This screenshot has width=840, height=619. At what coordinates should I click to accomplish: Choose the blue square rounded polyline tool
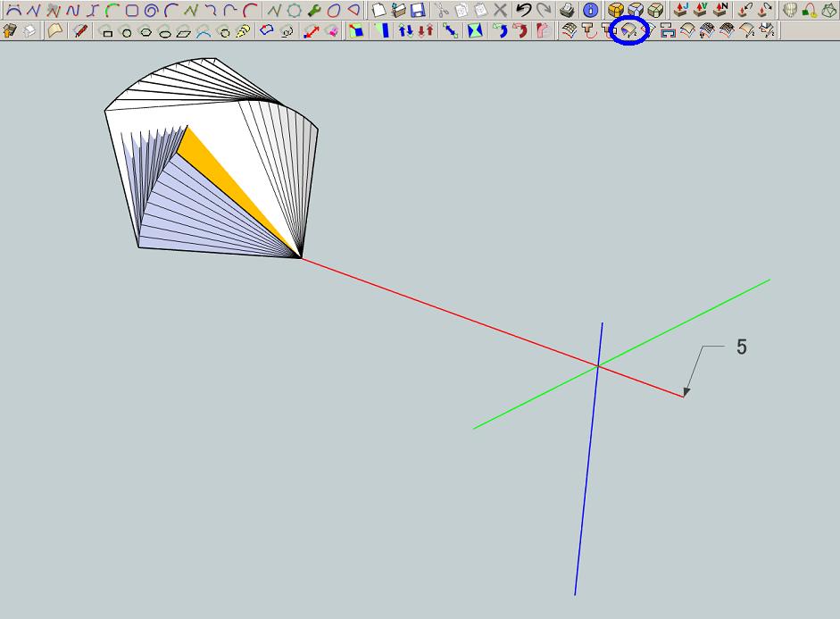[x=132, y=10]
